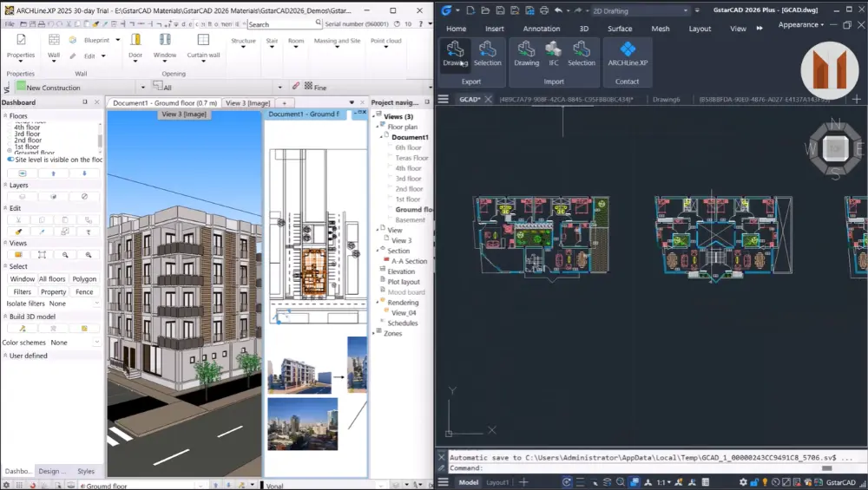The image size is (868, 490).
Task: Select A-A Section in Project navigator
Action: [x=409, y=261]
